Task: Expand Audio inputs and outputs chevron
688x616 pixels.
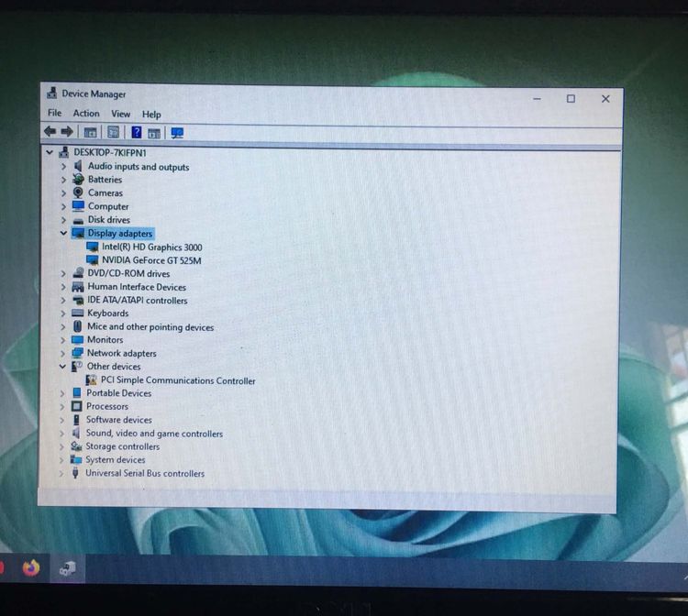Action: point(63,166)
